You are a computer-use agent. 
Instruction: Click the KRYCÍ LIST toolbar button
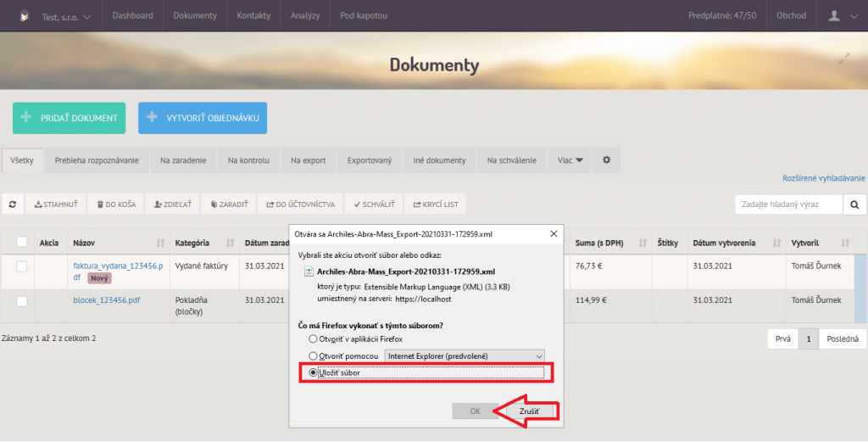pyautogui.click(x=436, y=204)
